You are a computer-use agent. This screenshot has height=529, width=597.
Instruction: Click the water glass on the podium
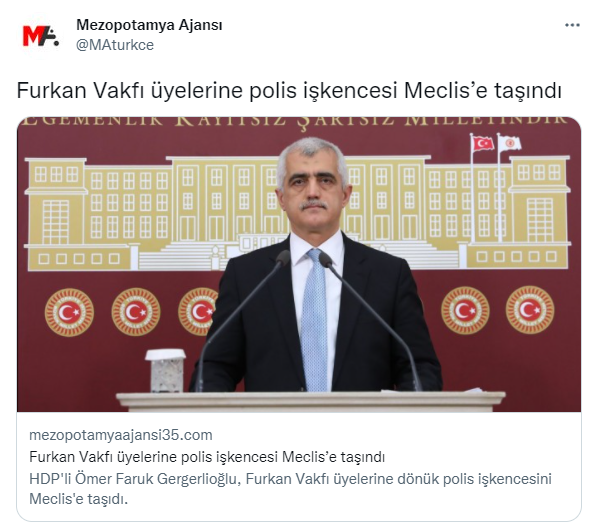[x=166, y=371]
